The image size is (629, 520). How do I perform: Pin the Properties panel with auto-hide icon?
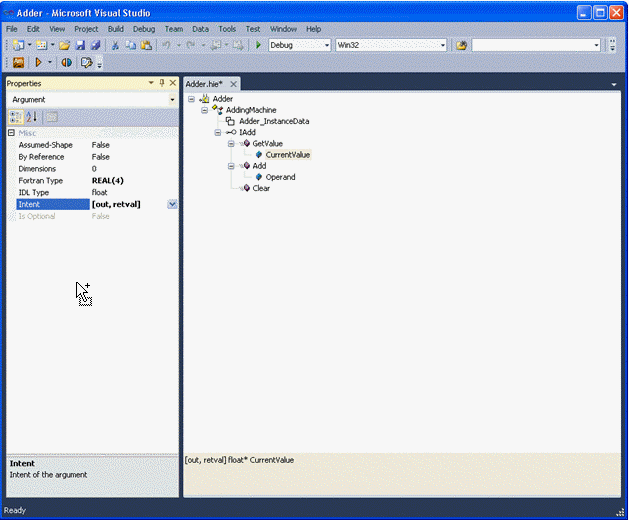tap(162, 83)
